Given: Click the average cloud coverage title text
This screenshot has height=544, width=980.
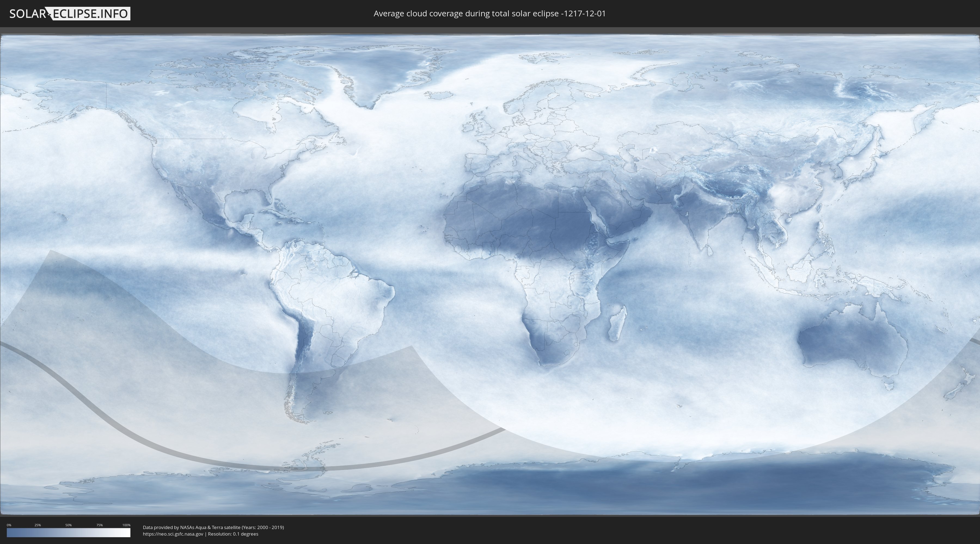Looking at the screenshot, I should tap(490, 14).
